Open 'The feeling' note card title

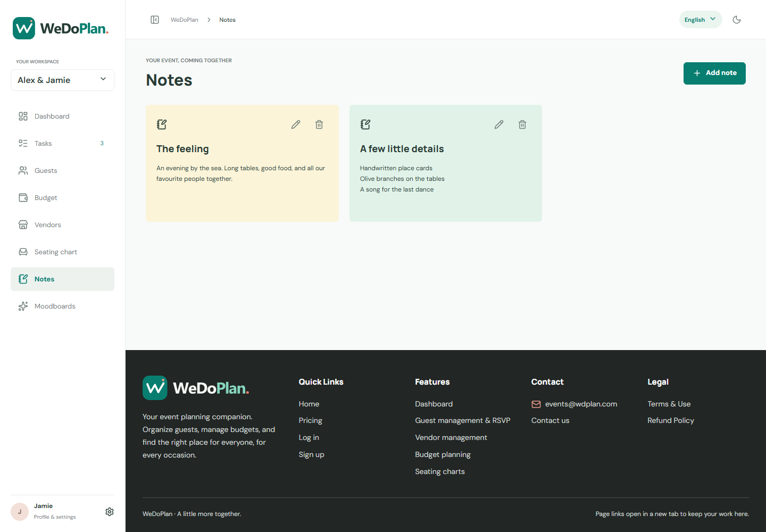point(182,149)
